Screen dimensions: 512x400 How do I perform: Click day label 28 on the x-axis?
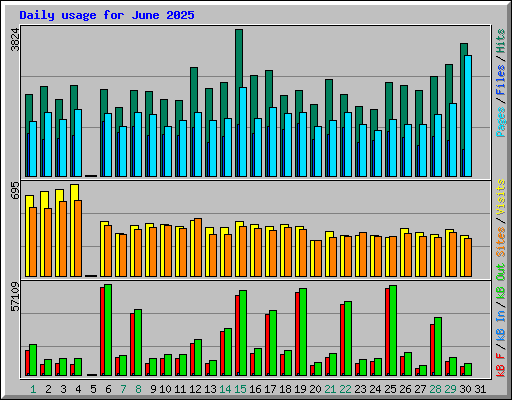(x=435, y=389)
